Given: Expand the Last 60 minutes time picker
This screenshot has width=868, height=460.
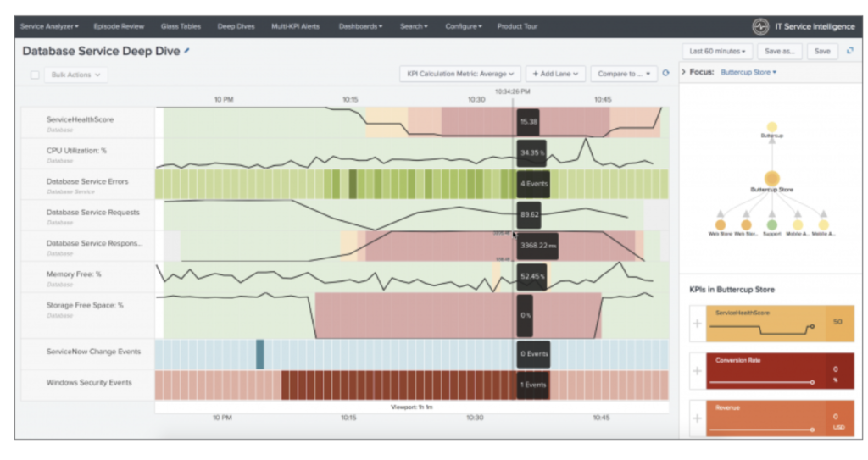Looking at the screenshot, I should 717,51.
